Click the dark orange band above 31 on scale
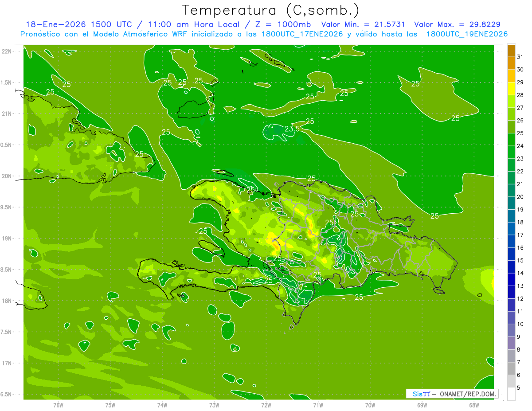Image resolution: width=532 pixels, height=411 pixels. (511, 50)
